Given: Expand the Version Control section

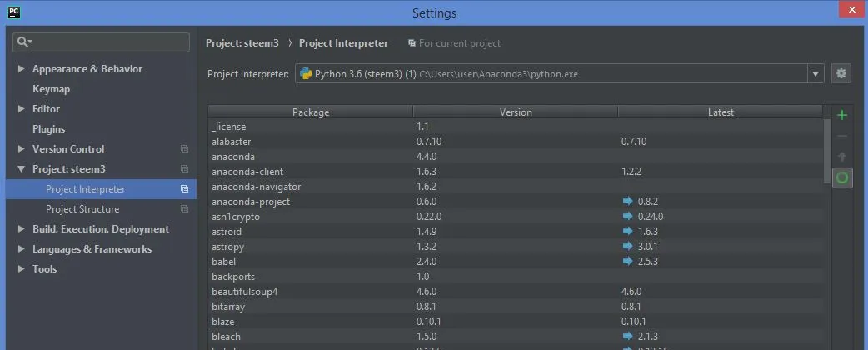Looking at the screenshot, I should coord(21,149).
